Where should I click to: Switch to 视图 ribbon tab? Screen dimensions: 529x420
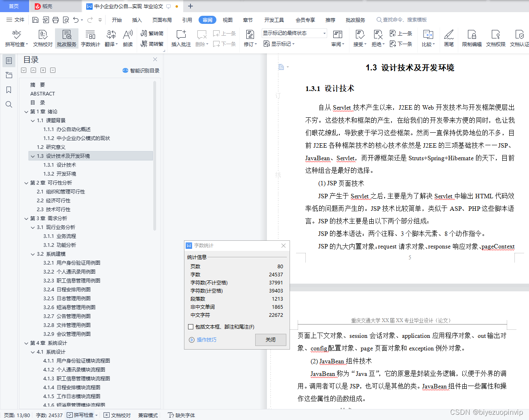coord(228,20)
